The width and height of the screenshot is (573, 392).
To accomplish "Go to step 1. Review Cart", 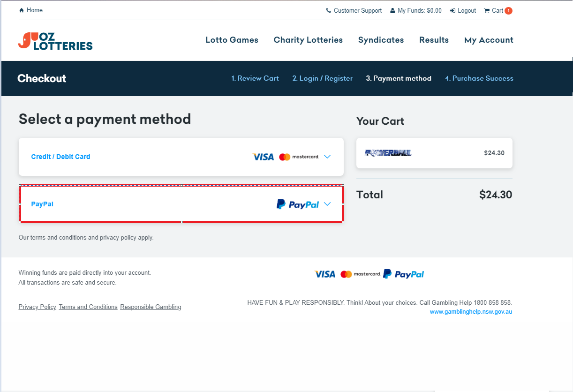I will [x=255, y=78].
